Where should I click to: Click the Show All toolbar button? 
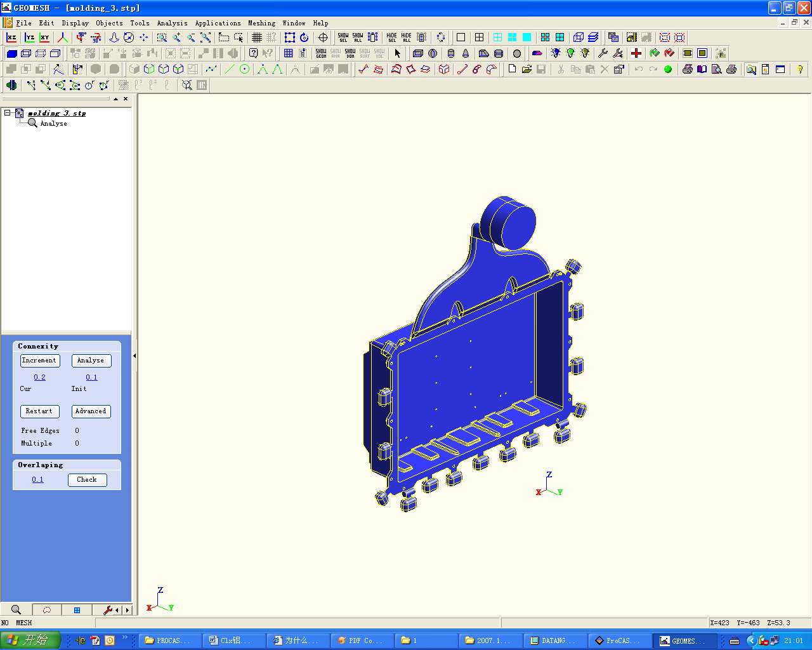(358, 37)
